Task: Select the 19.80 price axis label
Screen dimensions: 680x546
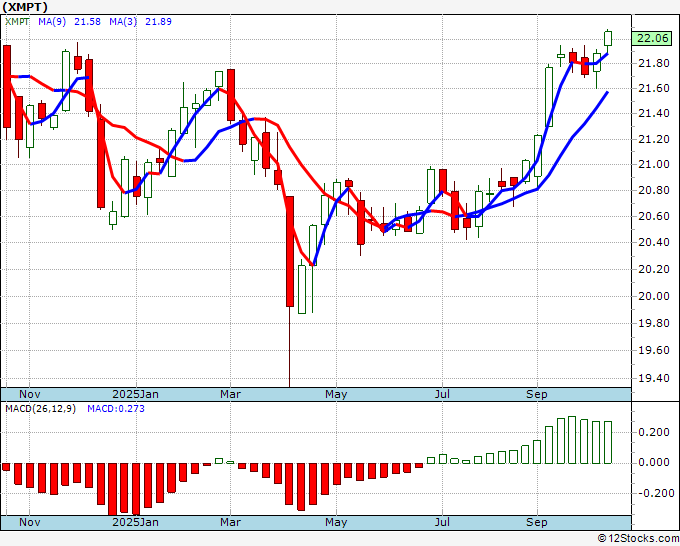Action: (x=654, y=323)
